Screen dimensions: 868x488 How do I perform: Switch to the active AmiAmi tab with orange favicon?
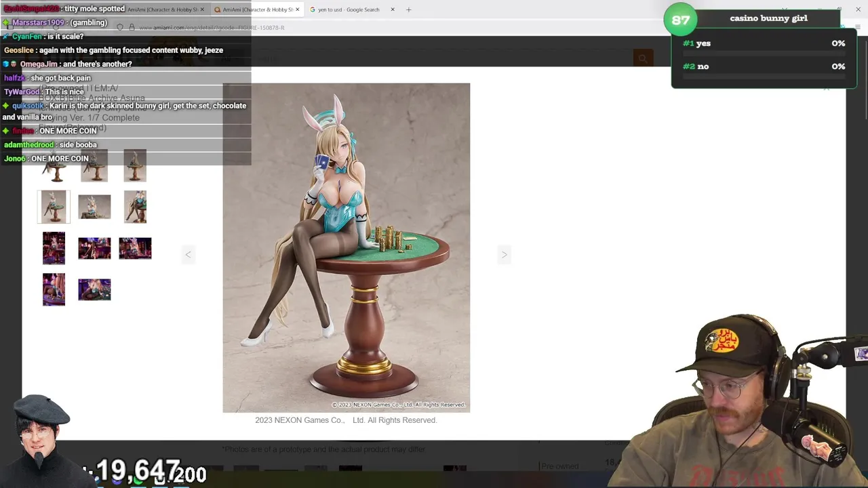click(x=257, y=9)
